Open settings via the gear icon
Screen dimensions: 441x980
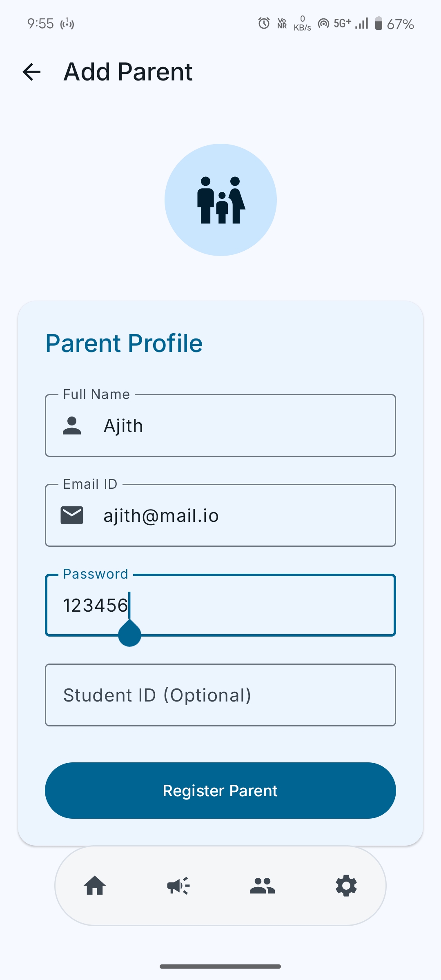click(x=346, y=886)
